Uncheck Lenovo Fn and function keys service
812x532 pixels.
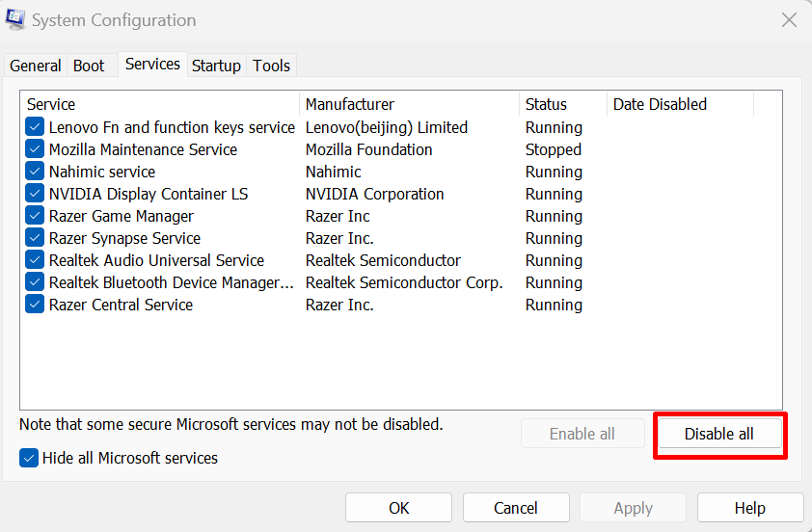35,127
